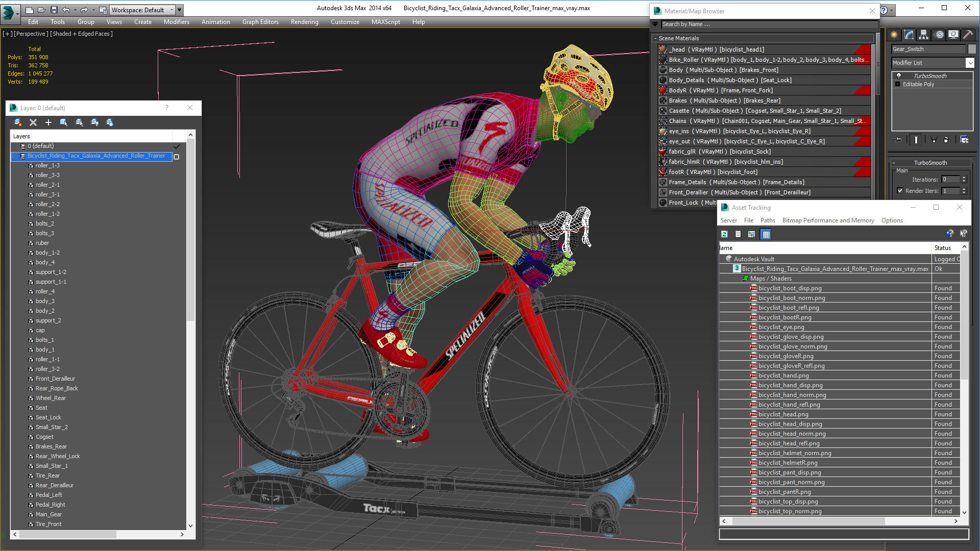
Task: Click Create New Layer icon in Layer dialog
Action: [x=18, y=122]
